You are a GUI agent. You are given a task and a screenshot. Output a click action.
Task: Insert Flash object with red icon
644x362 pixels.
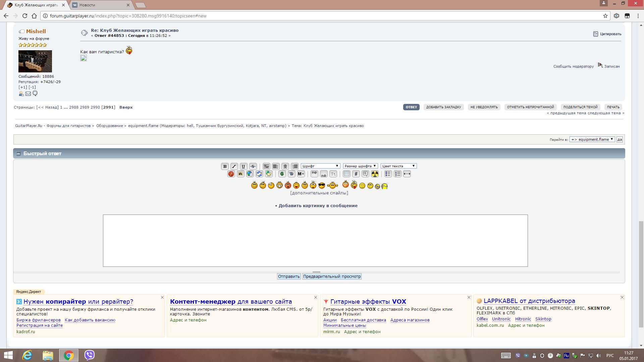point(231,174)
